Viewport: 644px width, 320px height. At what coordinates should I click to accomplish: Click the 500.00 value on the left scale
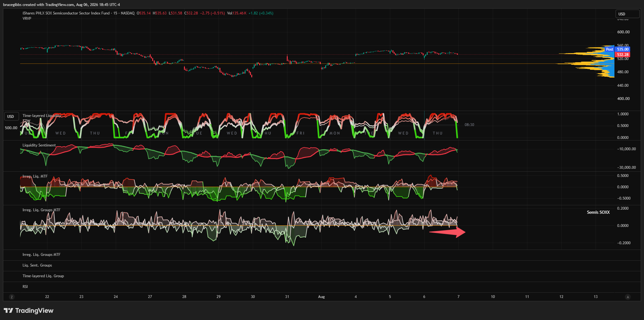click(x=11, y=128)
